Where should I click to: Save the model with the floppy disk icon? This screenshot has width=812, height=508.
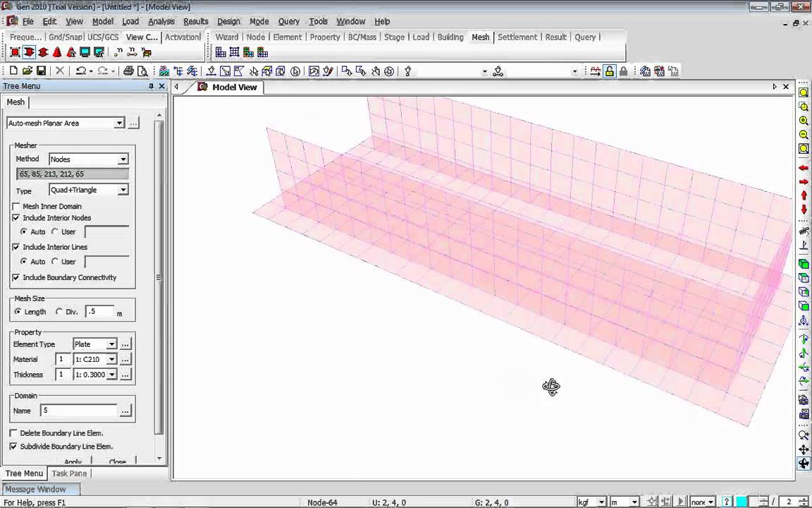pyautogui.click(x=42, y=71)
